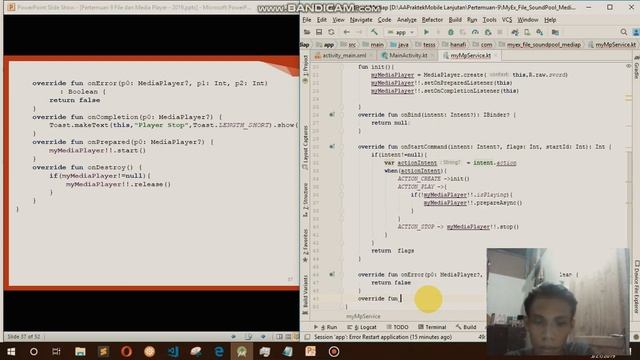640x360 pixels.
Task: Click the Windows Start button
Action: pos(11,351)
